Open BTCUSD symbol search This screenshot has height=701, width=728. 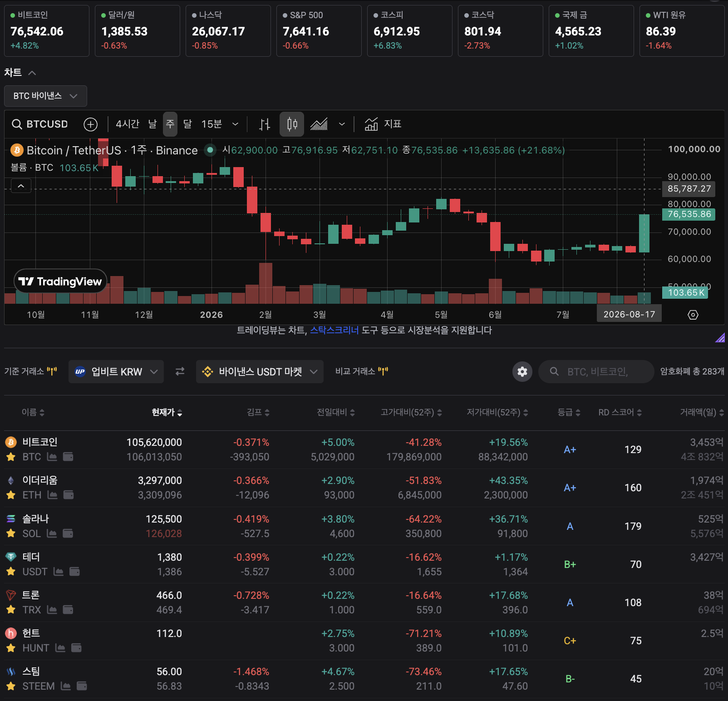(40, 124)
